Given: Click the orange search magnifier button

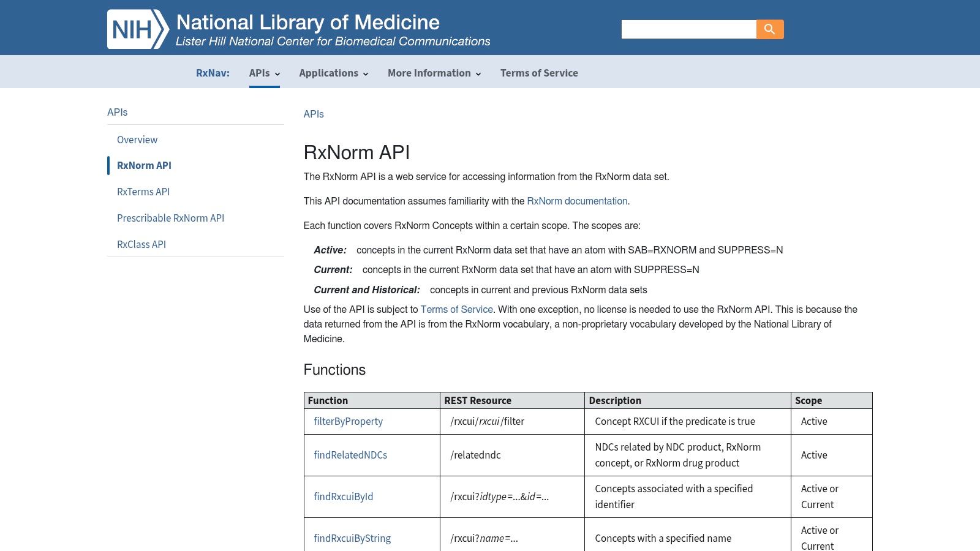Looking at the screenshot, I should pos(770,29).
